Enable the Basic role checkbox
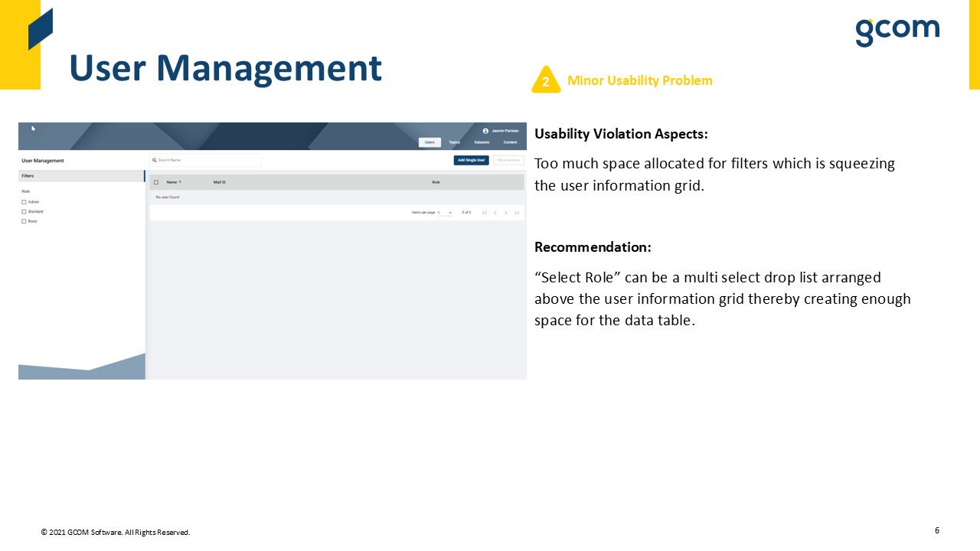This screenshot has height=551, width=980. click(x=24, y=221)
